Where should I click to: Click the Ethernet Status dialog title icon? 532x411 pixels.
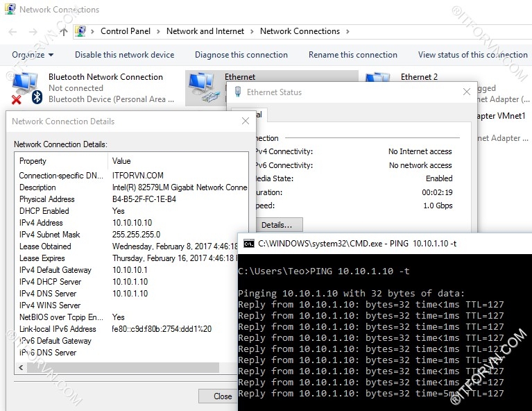tap(238, 92)
